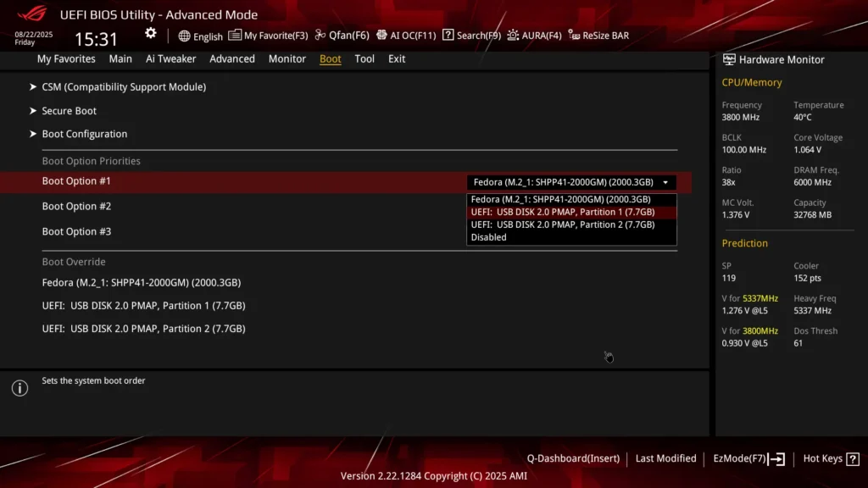Click the 152 pts cooler value

pos(808,278)
